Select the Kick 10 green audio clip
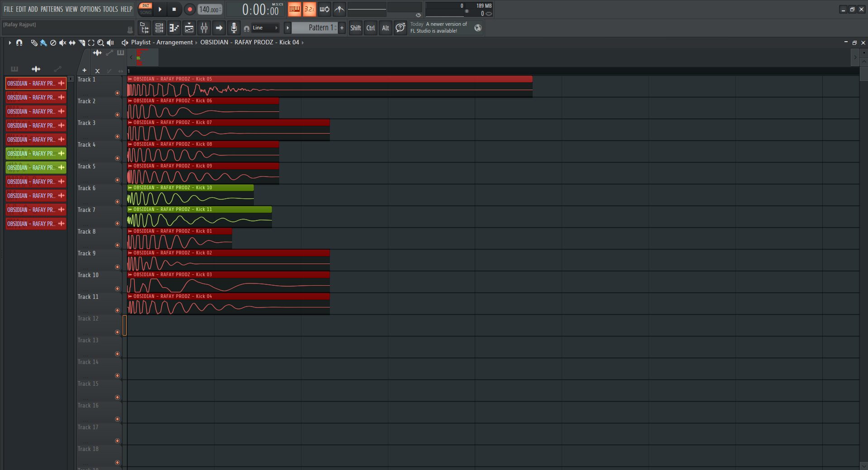Viewport: 868px width, 470px height. [x=190, y=198]
